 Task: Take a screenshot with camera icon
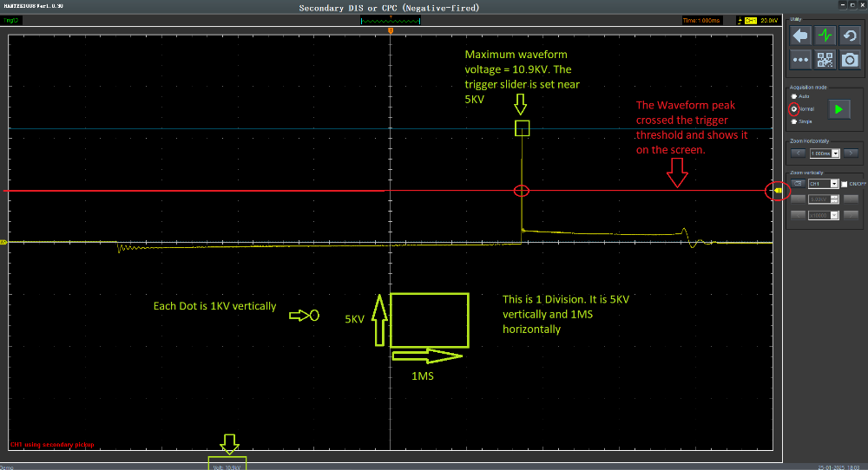[851, 60]
